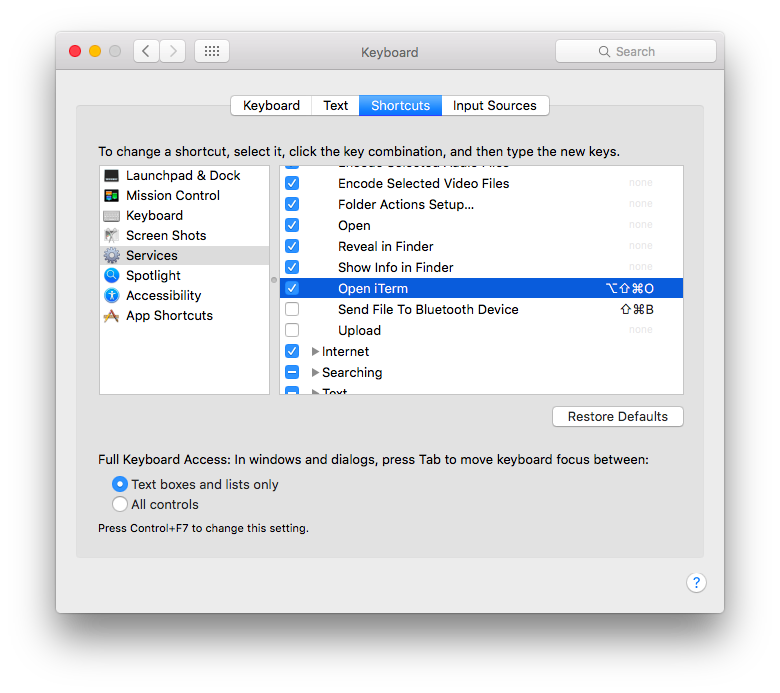
Task: Click the magnifier icon in Search field
Action: pos(604,52)
